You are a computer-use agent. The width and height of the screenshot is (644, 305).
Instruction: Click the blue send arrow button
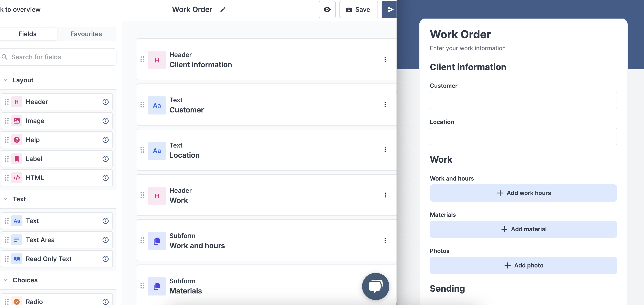[x=390, y=10]
